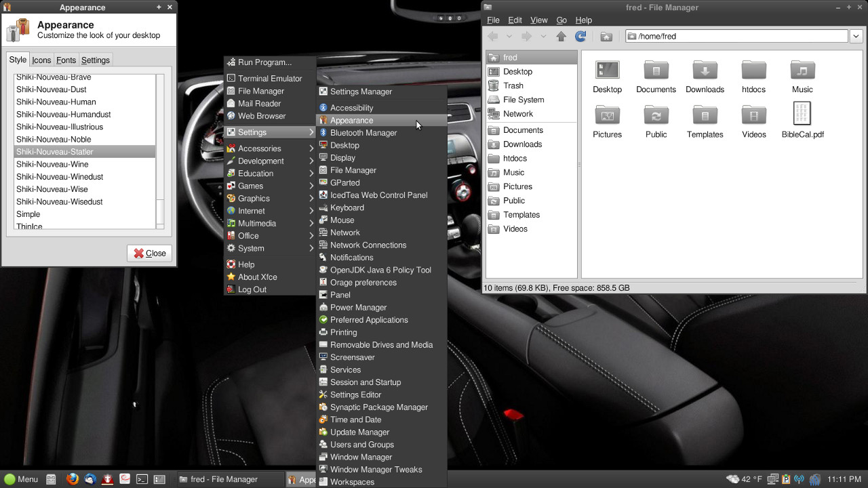Viewport: 868px width, 488px height.
Task: Expand the Development submenu
Action: tap(271, 161)
